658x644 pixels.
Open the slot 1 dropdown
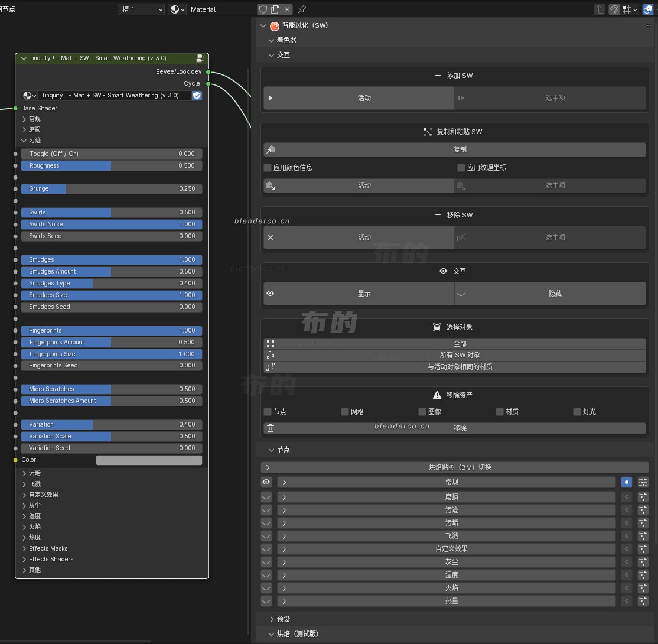click(141, 9)
